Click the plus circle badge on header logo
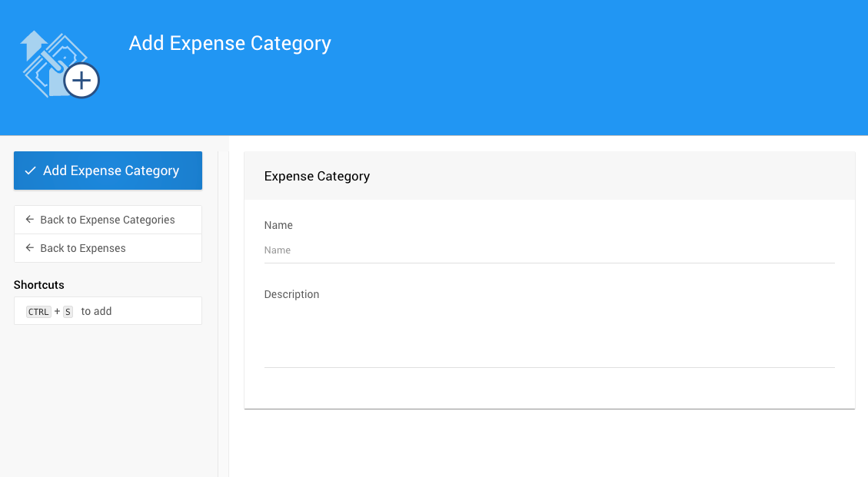 point(81,80)
